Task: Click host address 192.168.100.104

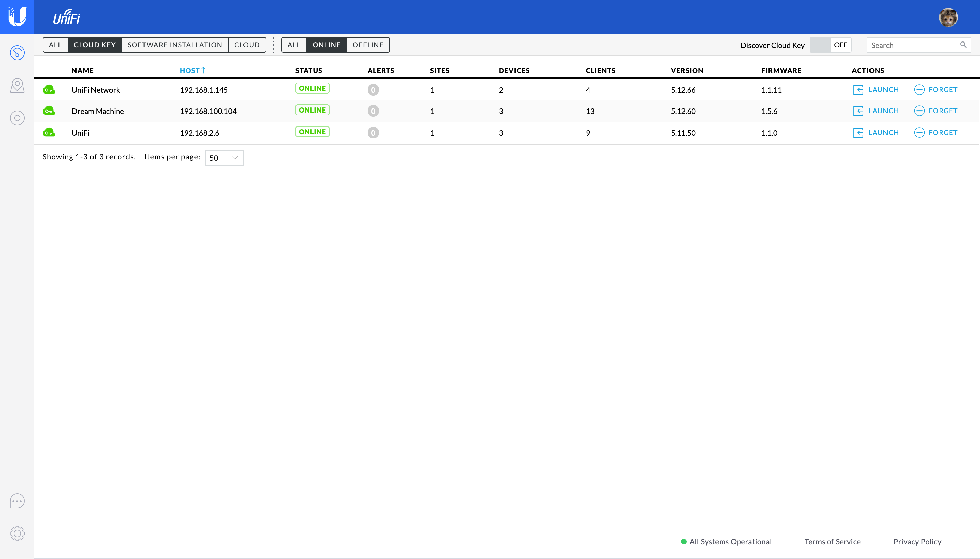Action: pos(208,111)
